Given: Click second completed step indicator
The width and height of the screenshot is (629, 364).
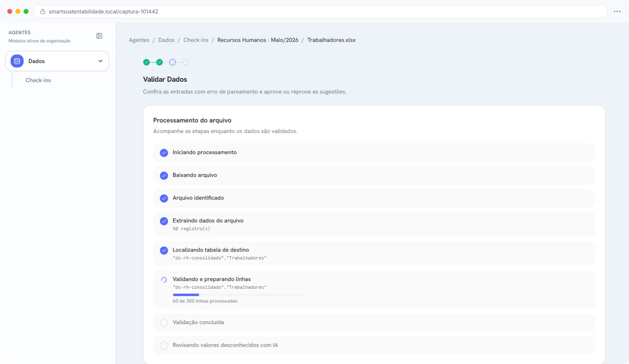Looking at the screenshot, I should [x=159, y=62].
